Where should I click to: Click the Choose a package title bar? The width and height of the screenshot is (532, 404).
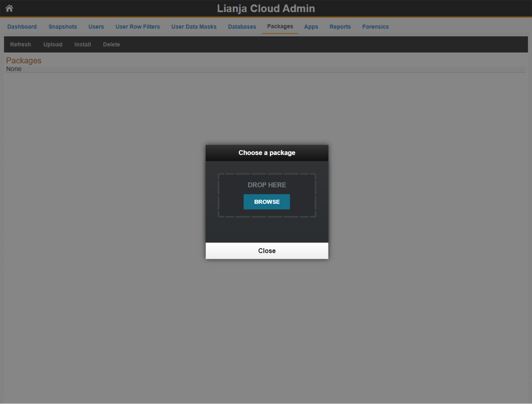tap(267, 153)
